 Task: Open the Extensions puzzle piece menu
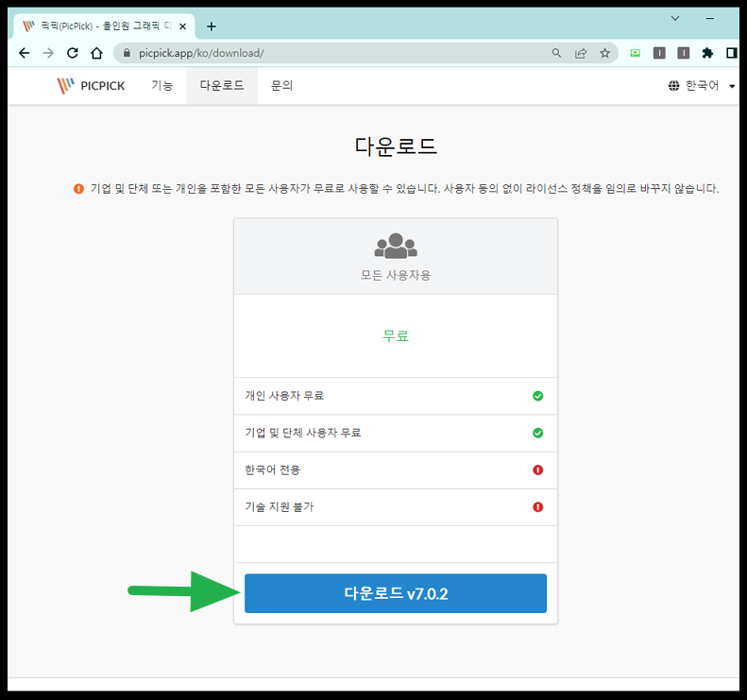pos(708,53)
